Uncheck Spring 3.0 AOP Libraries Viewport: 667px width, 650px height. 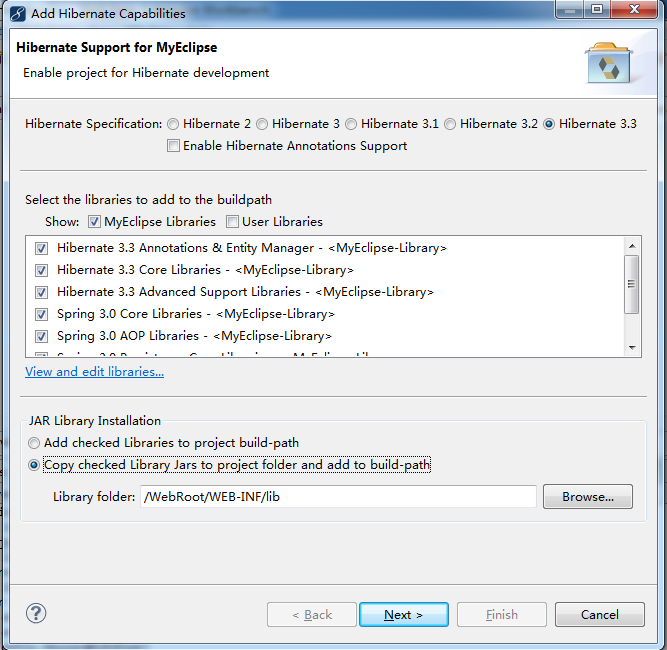(x=41, y=336)
